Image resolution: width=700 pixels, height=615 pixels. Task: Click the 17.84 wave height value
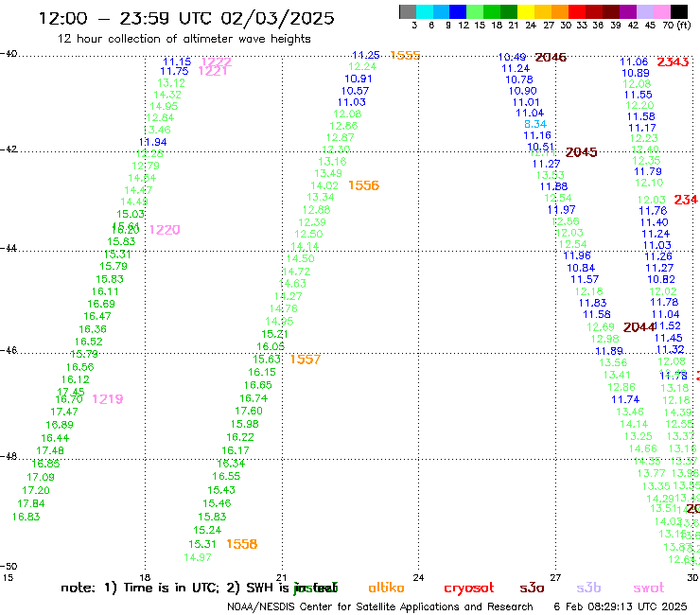click(31, 503)
